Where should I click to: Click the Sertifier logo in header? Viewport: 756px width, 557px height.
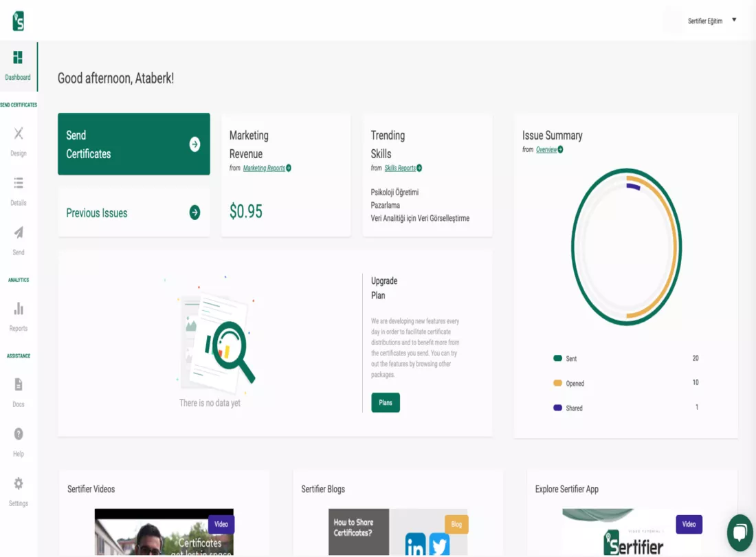[19, 21]
